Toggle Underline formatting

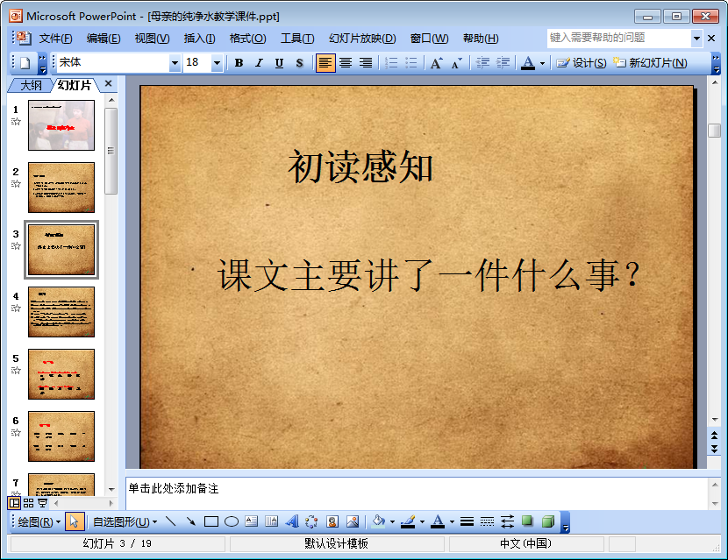pyautogui.click(x=279, y=62)
